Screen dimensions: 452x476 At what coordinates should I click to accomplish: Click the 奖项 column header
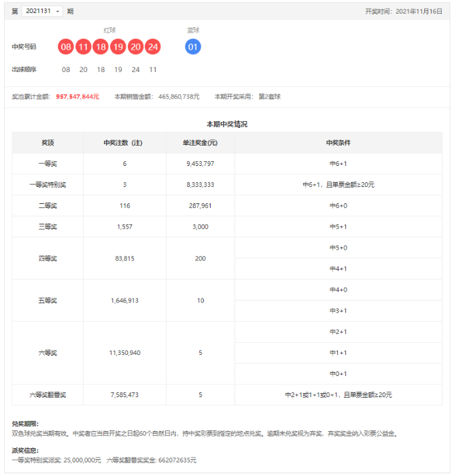(x=48, y=143)
